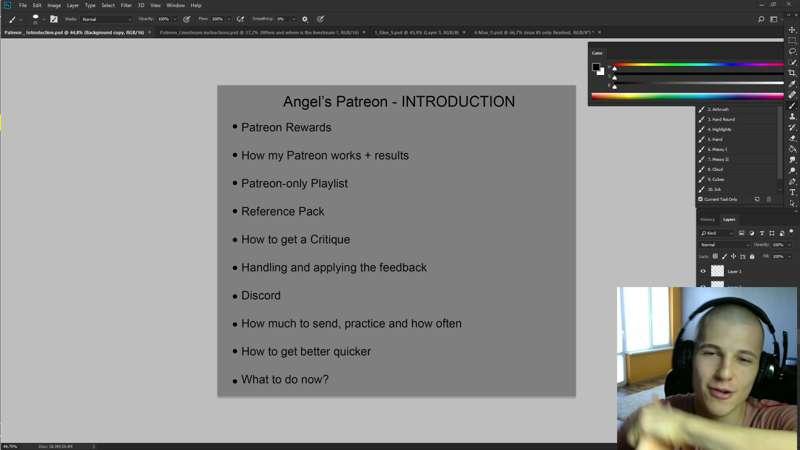Select the Eyedropper tool
This screenshot has height=450, width=800.
tap(792, 84)
